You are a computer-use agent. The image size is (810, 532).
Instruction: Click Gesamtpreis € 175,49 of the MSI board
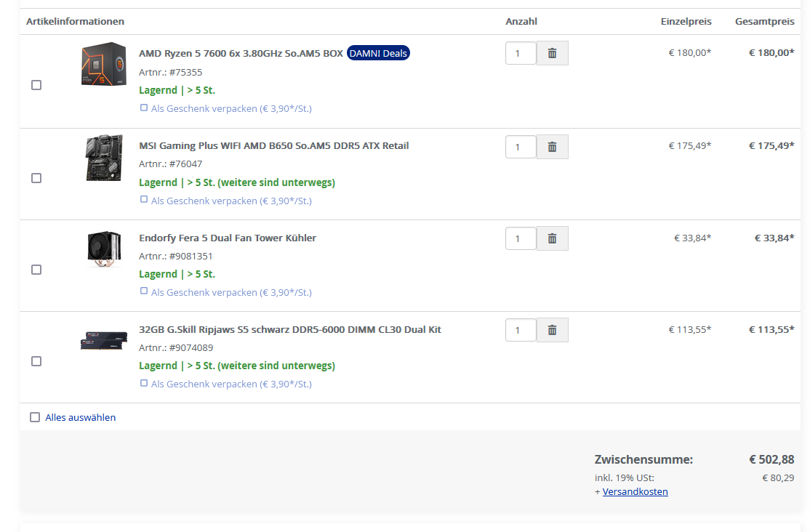(771, 145)
